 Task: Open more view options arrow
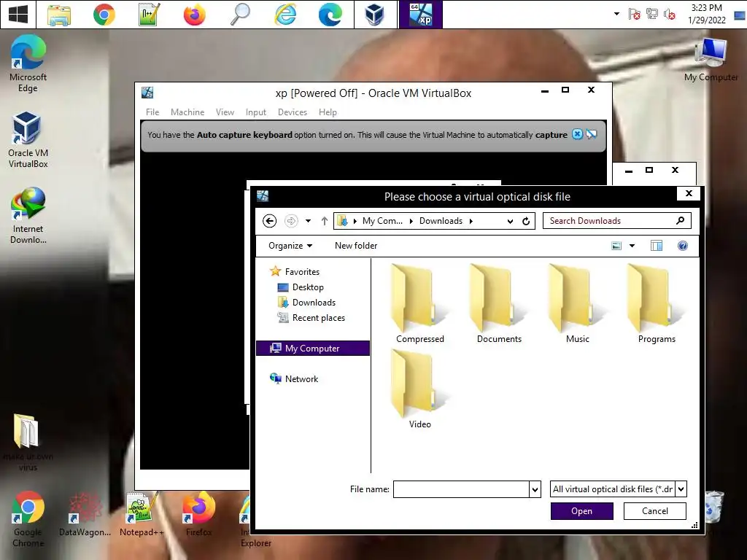click(632, 246)
